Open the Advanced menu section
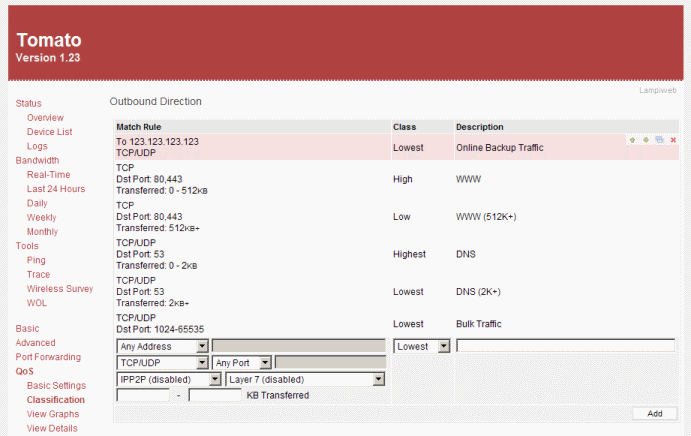Screen dimensions: 691x436 [x=36, y=343]
